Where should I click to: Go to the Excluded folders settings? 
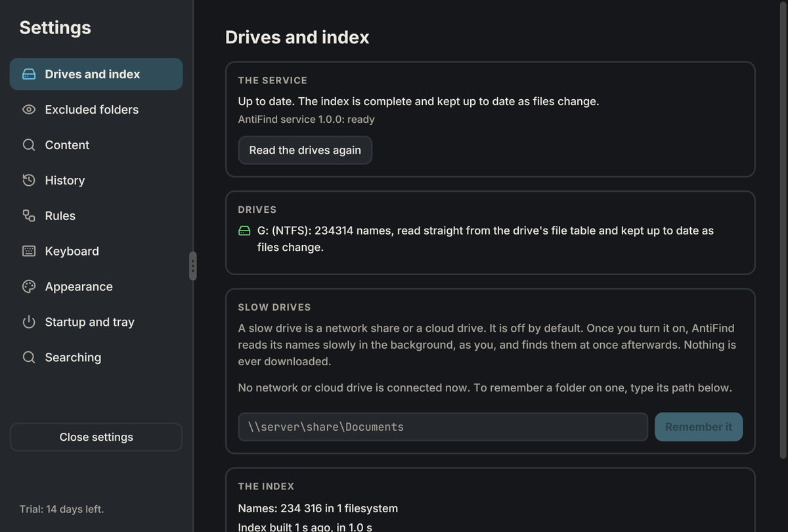96,110
